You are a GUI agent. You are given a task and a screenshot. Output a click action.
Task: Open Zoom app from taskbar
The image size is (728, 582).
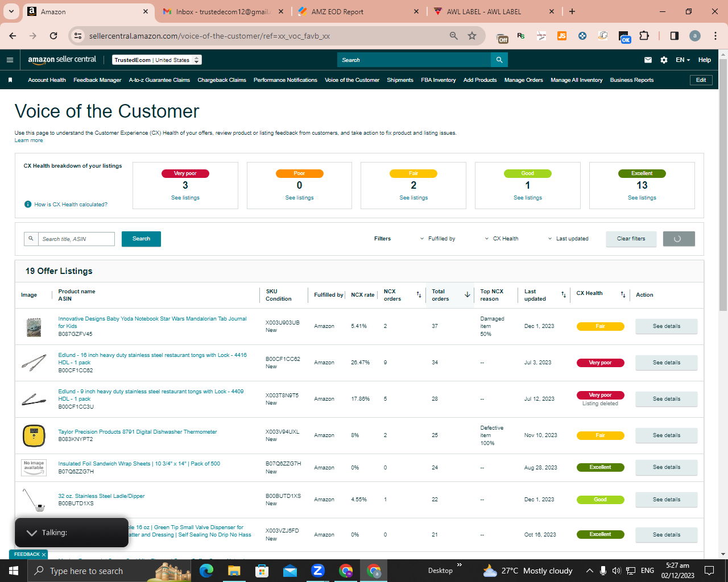(318, 571)
